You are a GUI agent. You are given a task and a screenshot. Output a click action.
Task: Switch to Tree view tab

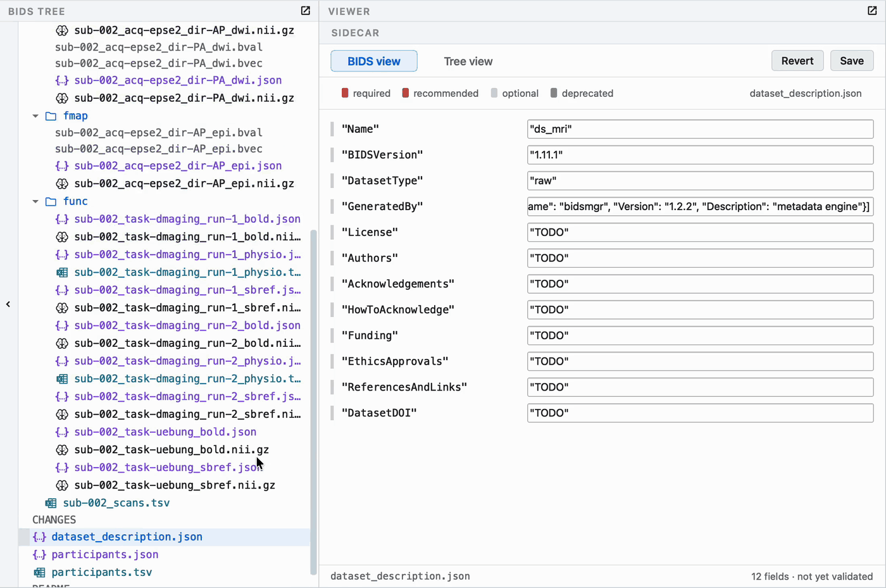click(x=468, y=61)
